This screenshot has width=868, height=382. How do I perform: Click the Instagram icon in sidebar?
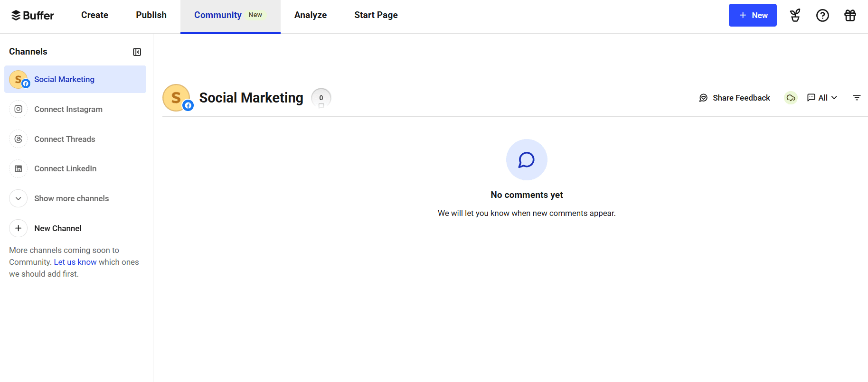click(19, 109)
